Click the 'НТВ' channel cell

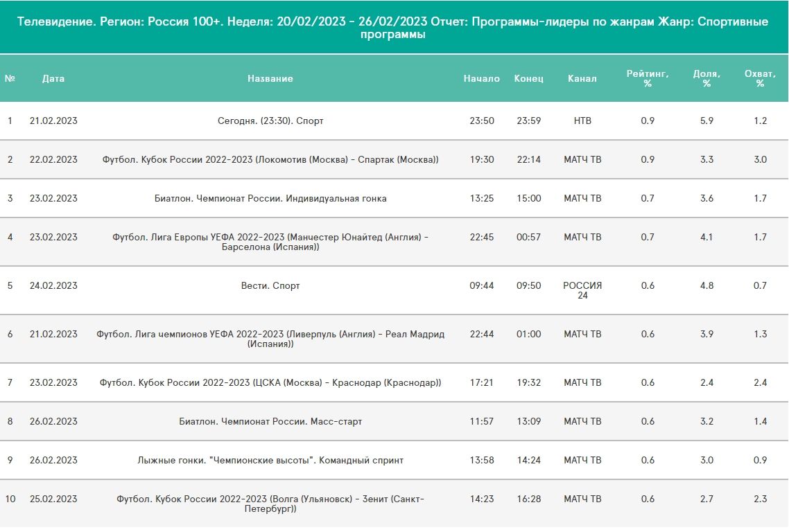coord(582,121)
